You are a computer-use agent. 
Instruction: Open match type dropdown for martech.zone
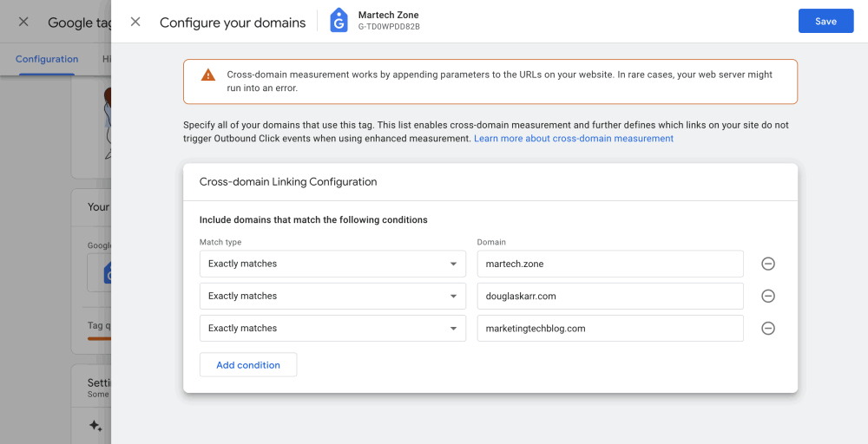point(332,264)
